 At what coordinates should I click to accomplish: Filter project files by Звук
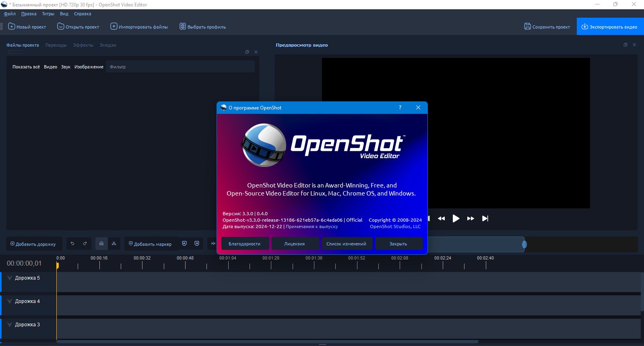coord(66,67)
